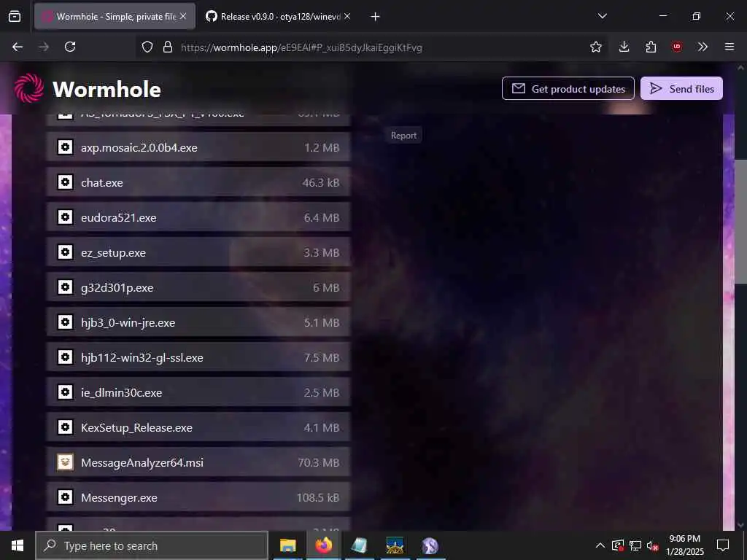Click the MessageAnalyzer64.msi package icon
747x560 pixels.
(65, 462)
